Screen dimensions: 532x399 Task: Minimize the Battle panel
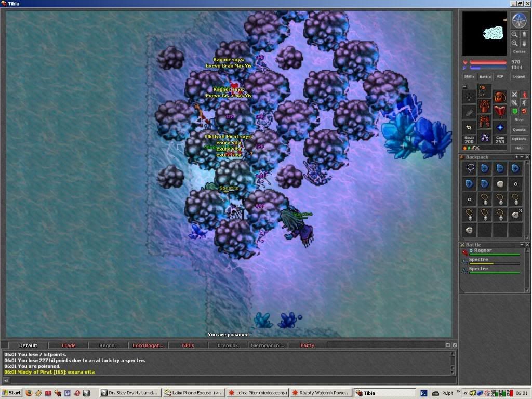coord(522,245)
